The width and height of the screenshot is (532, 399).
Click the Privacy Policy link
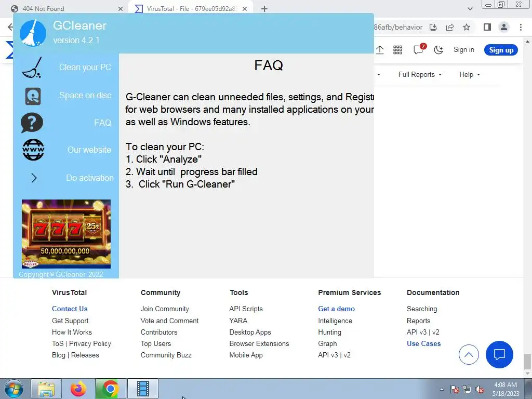90,343
